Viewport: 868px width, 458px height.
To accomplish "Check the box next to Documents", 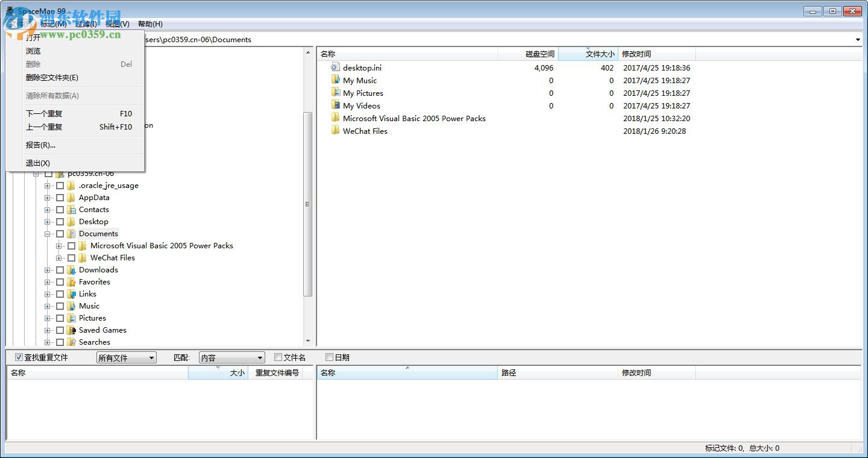I will click(60, 234).
